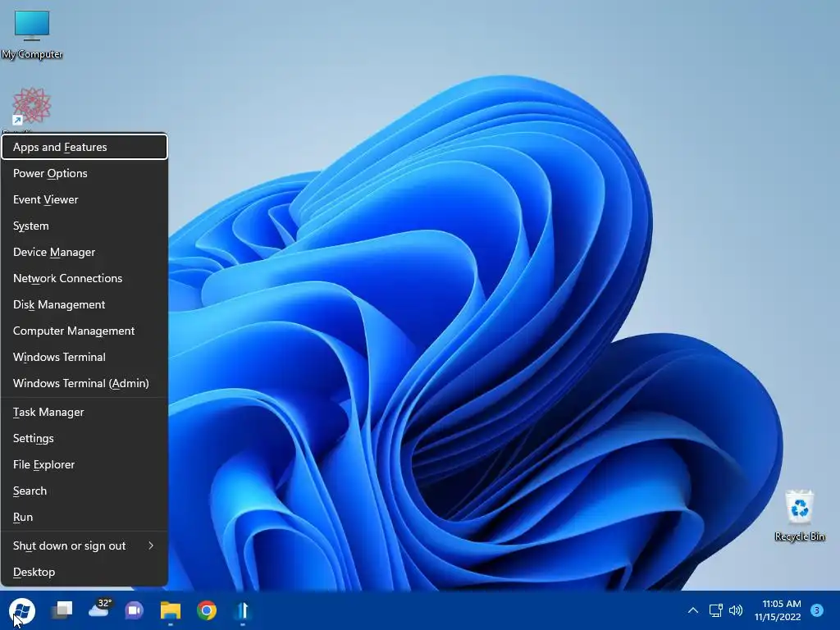
Task: Open Event Viewer
Action: point(84,199)
